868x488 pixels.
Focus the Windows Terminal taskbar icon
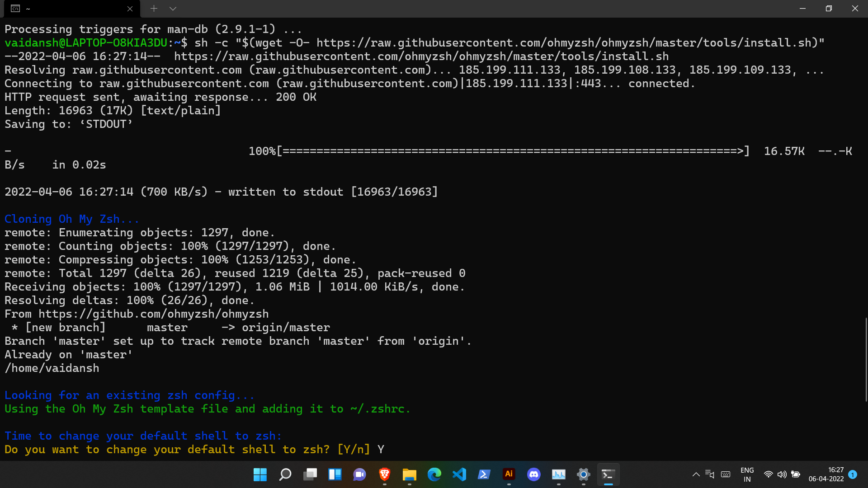(609, 474)
